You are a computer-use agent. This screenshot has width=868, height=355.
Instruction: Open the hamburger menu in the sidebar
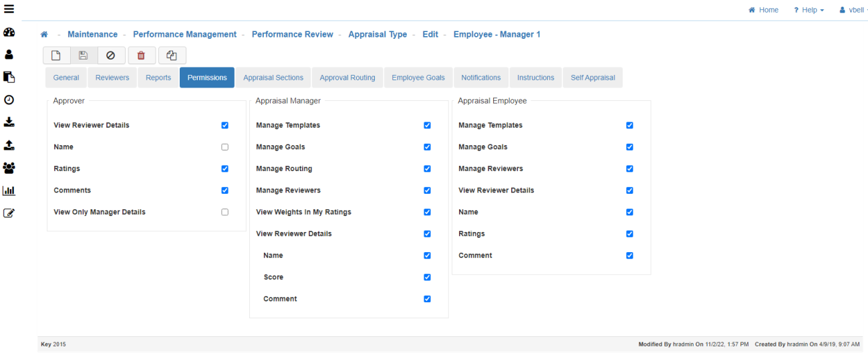point(9,9)
